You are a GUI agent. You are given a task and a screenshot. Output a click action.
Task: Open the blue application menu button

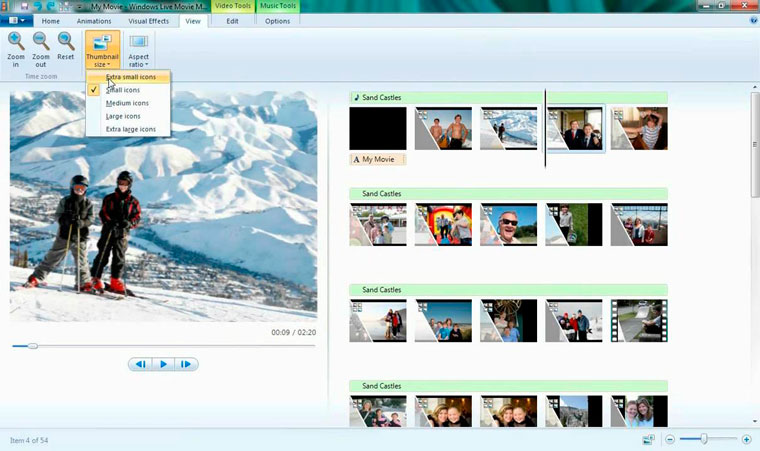pos(17,21)
